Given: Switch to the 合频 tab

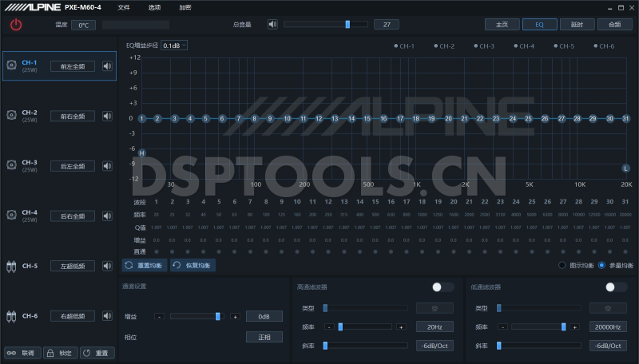Looking at the screenshot, I should pyautogui.click(x=614, y=25).
